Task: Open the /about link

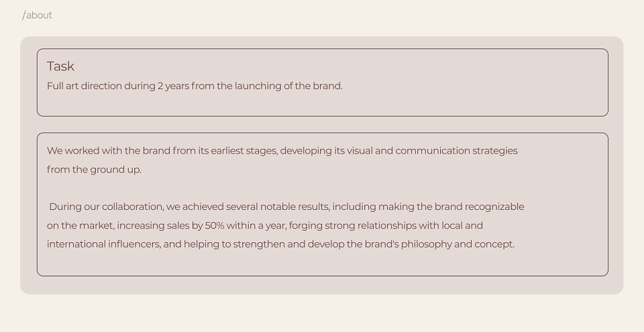Action: pos(37,15)
